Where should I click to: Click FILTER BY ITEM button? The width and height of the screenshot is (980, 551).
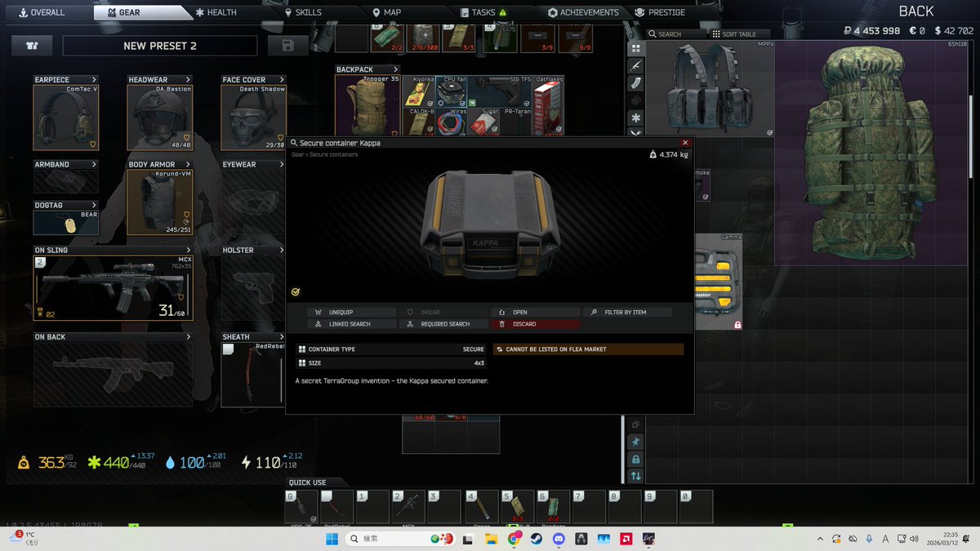click(627, 313)
